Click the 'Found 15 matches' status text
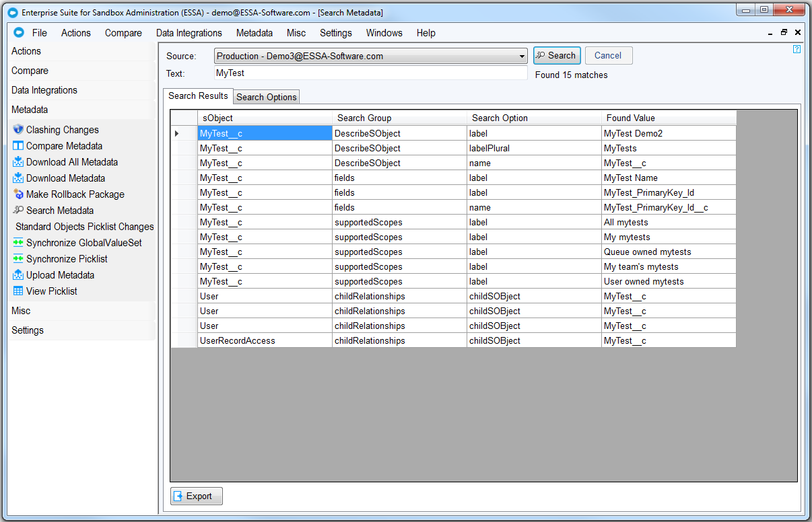The image size is (812, 522). click(x=572, y=75)
